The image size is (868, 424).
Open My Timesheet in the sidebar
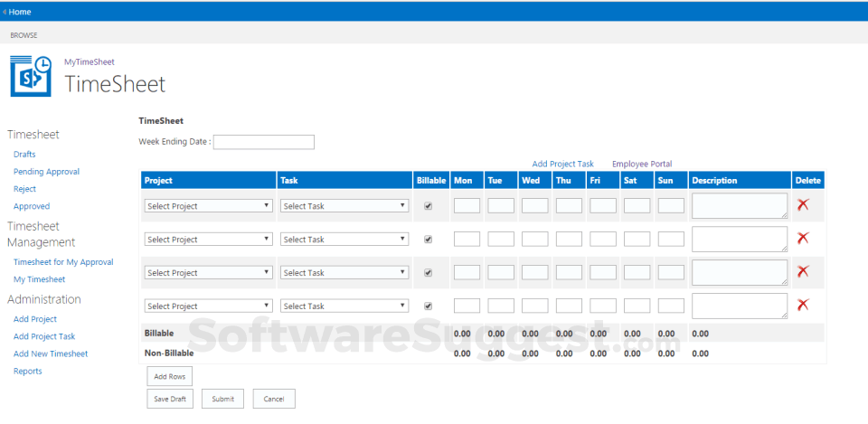click(x=39, y=279)
